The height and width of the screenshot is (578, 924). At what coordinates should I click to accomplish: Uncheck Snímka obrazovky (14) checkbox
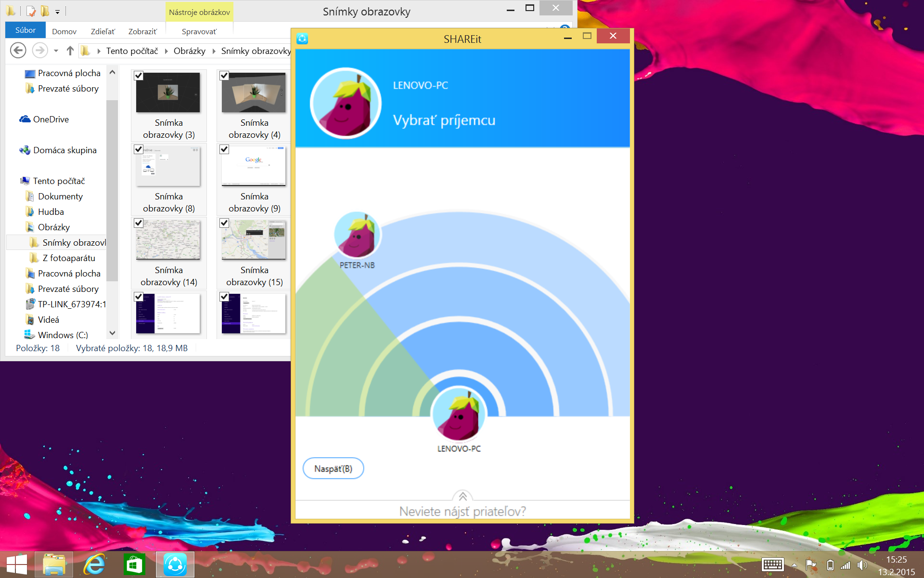[139, 223]
